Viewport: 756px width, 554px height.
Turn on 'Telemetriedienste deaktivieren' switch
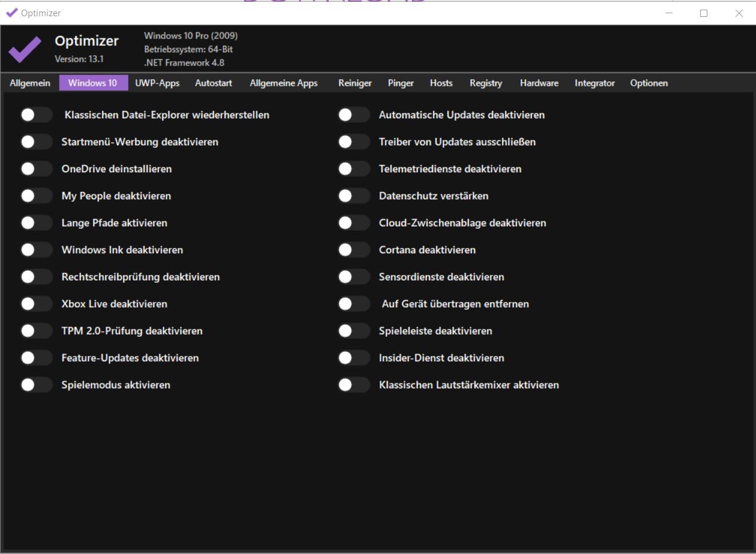354,169
